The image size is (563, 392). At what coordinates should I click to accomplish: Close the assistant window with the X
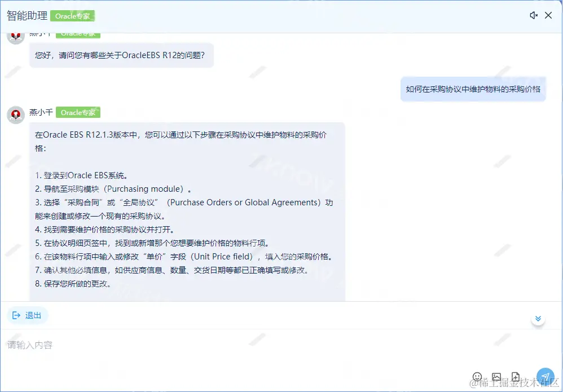[548, 15]
